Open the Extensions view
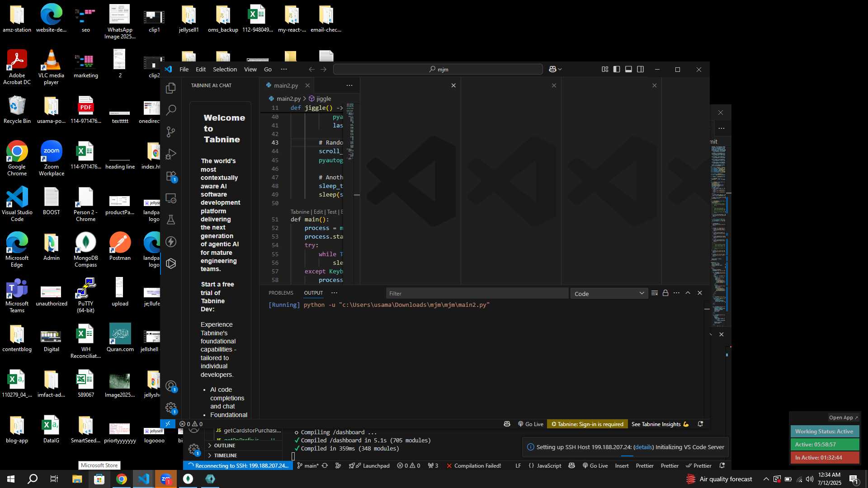The width and height of the screenshot is (868, 488). click(171, 176)
